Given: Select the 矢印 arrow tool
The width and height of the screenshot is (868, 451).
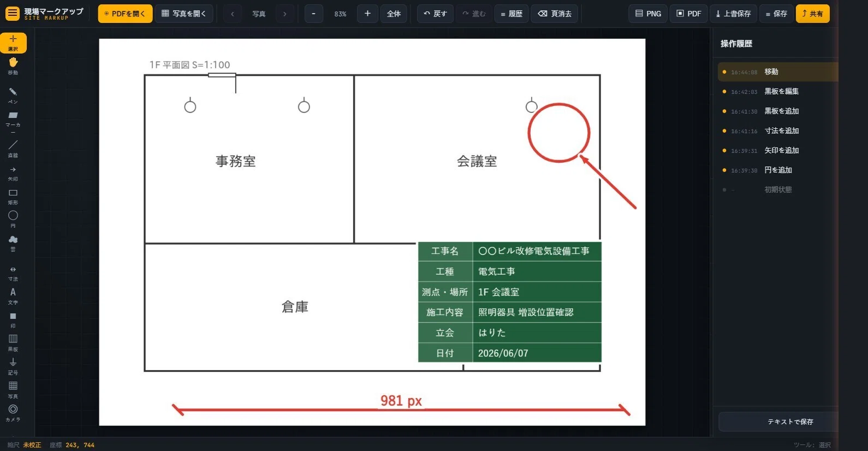Looking at the screenshot, I should pyautogui.click(x=13, y=173).
